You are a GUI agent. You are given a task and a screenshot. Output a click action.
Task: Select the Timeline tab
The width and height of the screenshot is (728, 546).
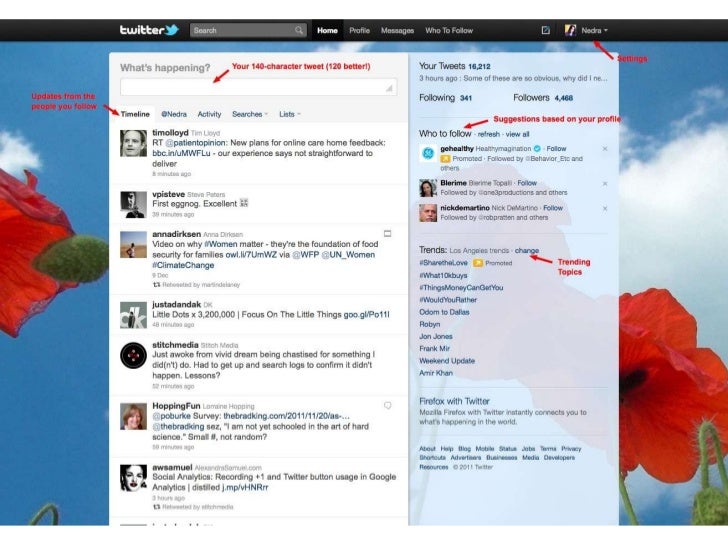[x=135, y=114]
